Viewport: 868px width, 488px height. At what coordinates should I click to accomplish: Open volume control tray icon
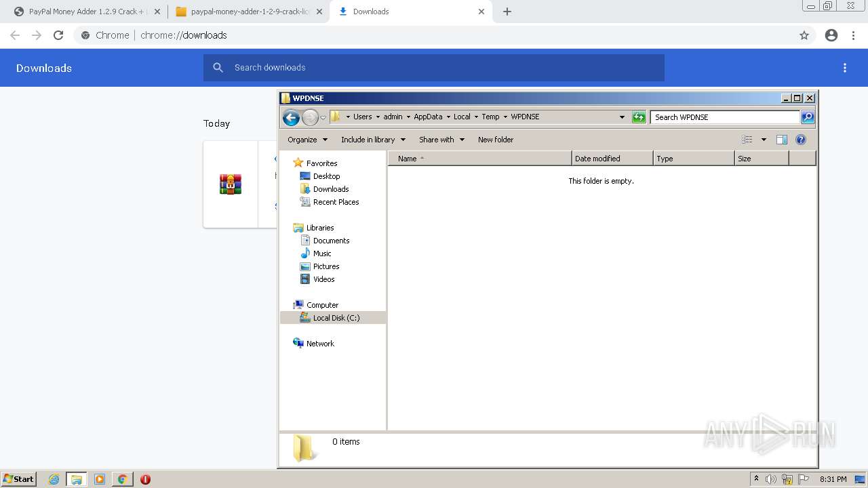(771, 479)
